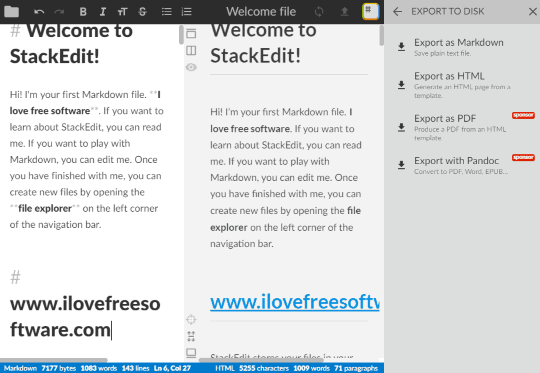Click the download icon beside Export as HTML
The height and width of the screenshot is (373, 540).
401,85
